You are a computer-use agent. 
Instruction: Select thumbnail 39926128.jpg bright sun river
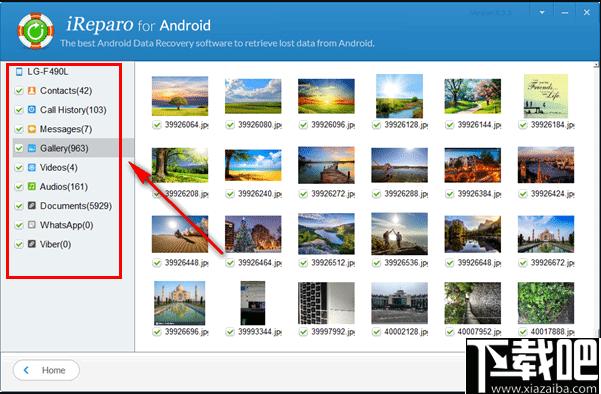point(399,96)
